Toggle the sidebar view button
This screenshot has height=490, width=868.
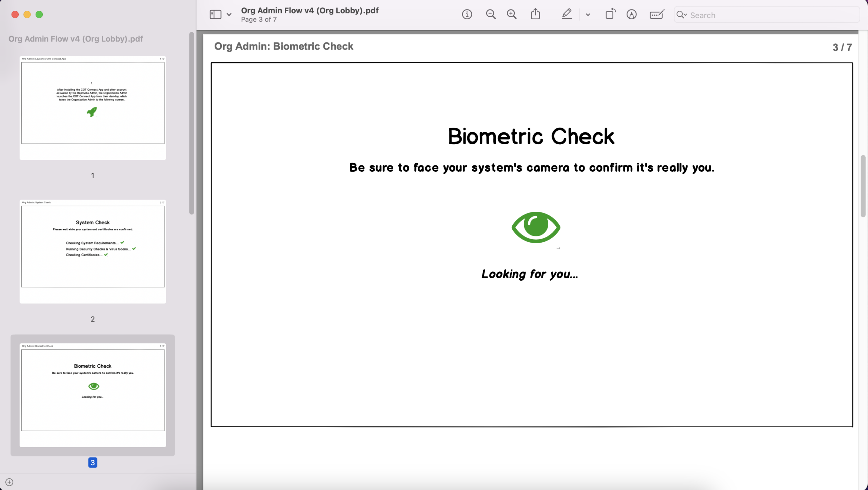[216, 15]
